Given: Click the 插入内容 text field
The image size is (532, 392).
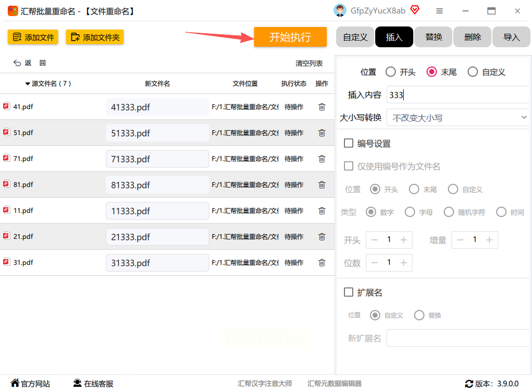Looking at the screenshot, I should pos(457,95).
